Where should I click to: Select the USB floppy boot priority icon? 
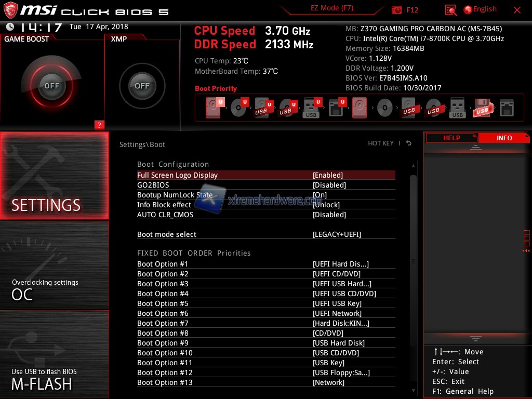point(482,108)
